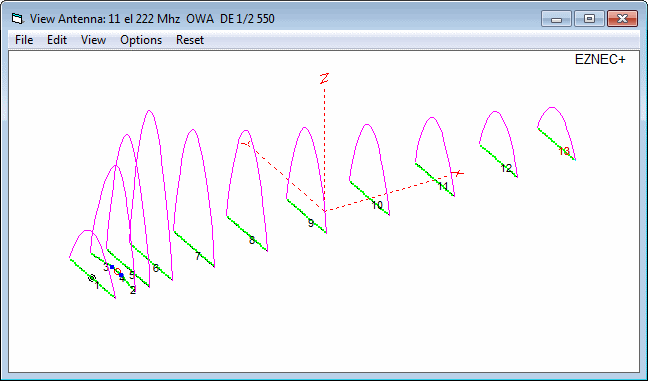Open the View menu
The height and width of the screenshot is (381, 648).
click(x=93, y=40)
